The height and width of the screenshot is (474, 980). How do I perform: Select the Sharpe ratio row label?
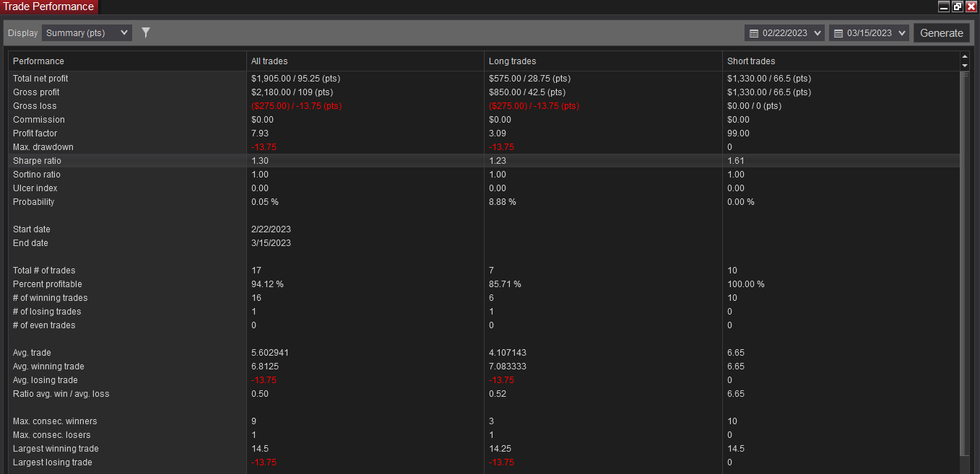coord(37,161)
